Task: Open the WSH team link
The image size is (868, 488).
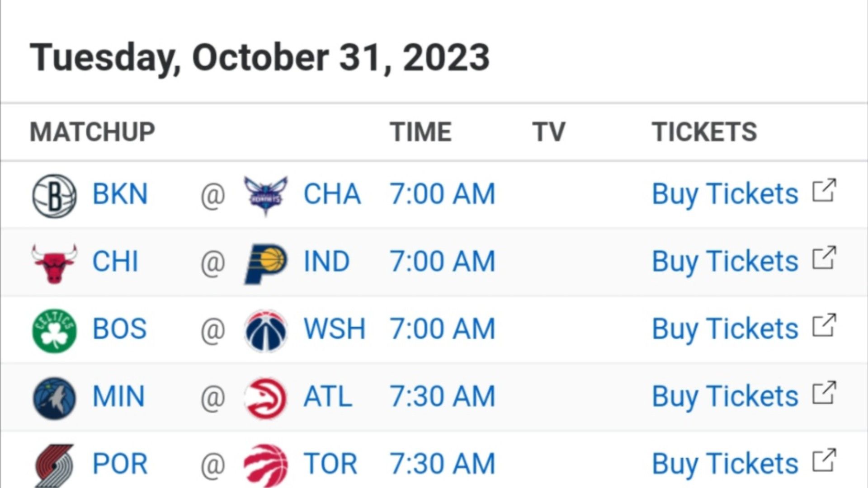Action: 334,328
